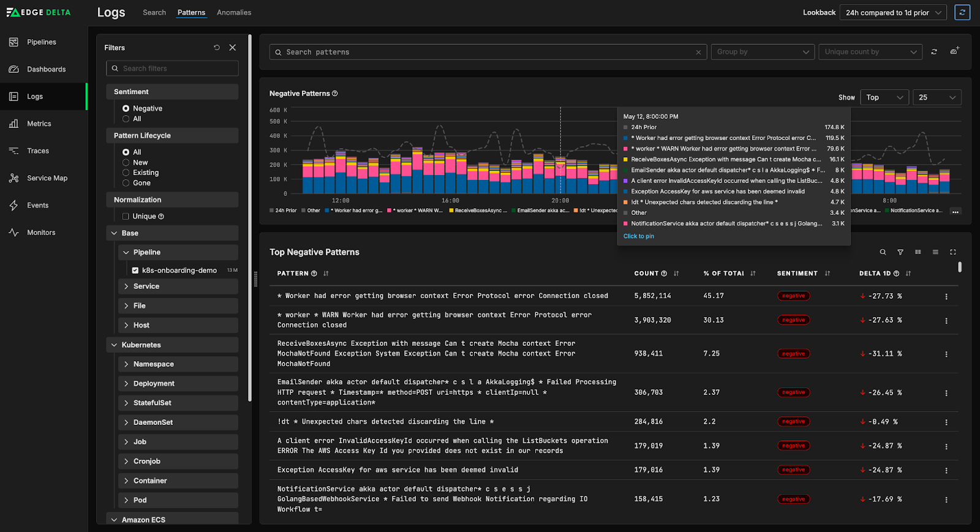Select the All sentiment radio button
Screen dimensions: 980x532
point(126,119)
